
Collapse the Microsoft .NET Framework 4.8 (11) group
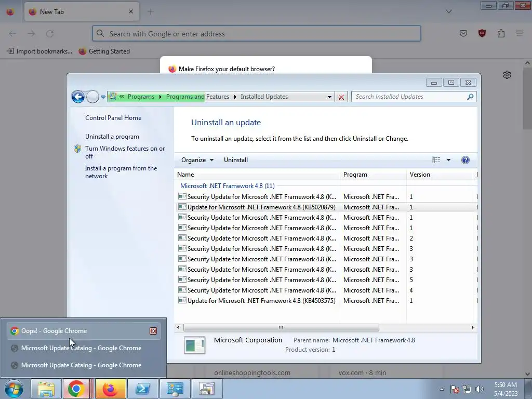pos(228,186)
